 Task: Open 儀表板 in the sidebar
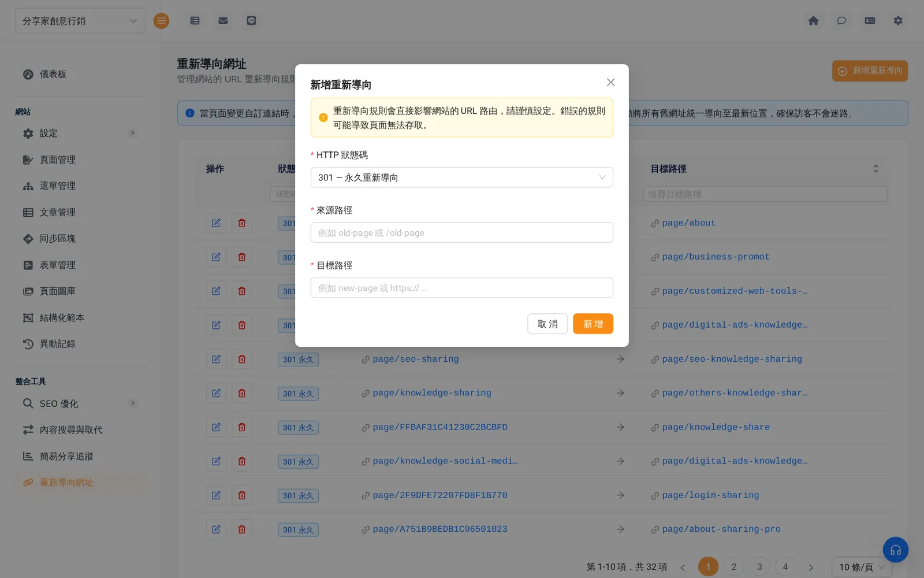80,74
